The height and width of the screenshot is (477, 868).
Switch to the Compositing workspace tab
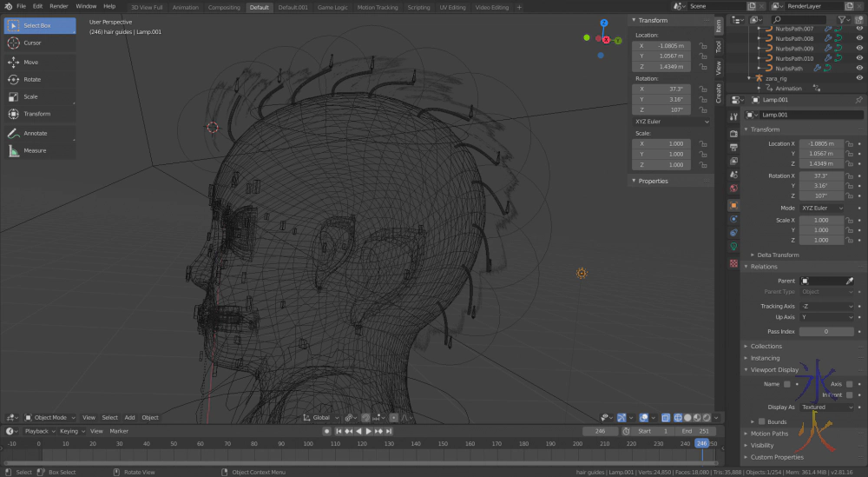[x=224, y=7]
